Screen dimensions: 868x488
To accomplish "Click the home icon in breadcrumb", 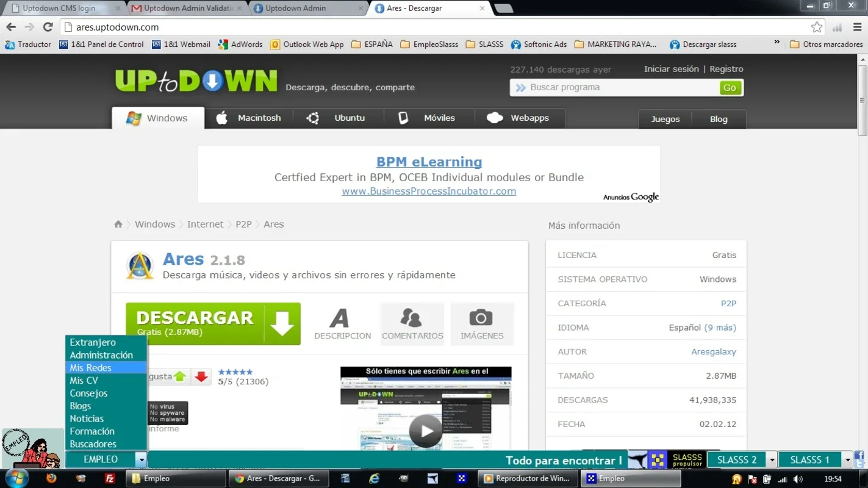I will click(x=118, y=224).
